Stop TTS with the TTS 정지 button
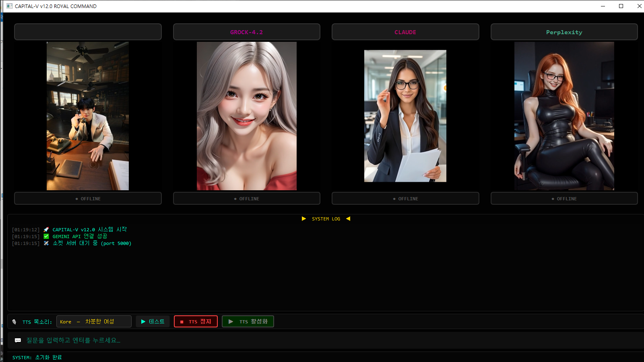The width and height of the screenshot is (644, 362). [196, 321]
